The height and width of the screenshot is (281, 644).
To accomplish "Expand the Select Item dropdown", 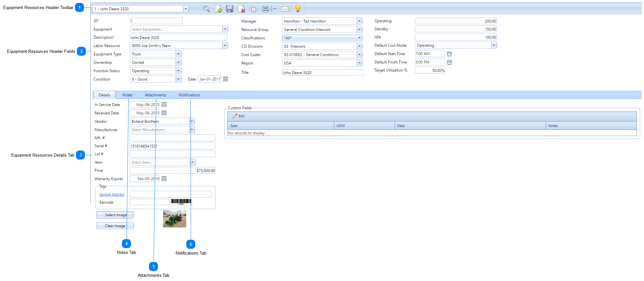I will [193, 162].
